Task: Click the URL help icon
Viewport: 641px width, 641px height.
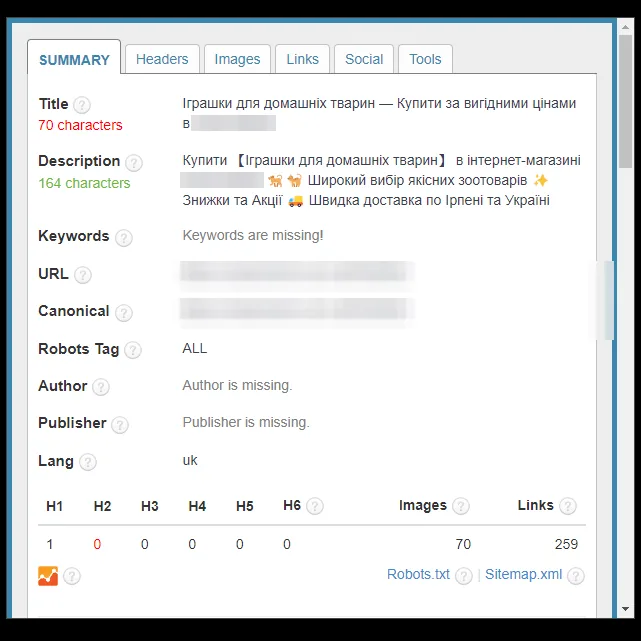Action: (83, 275)
